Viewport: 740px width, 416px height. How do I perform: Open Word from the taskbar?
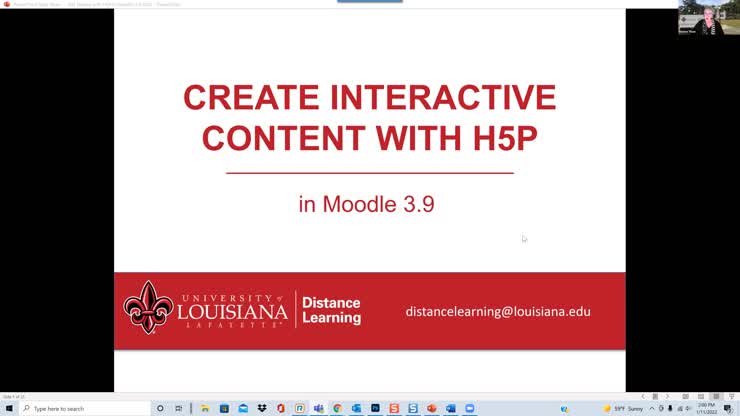(451, 408)
